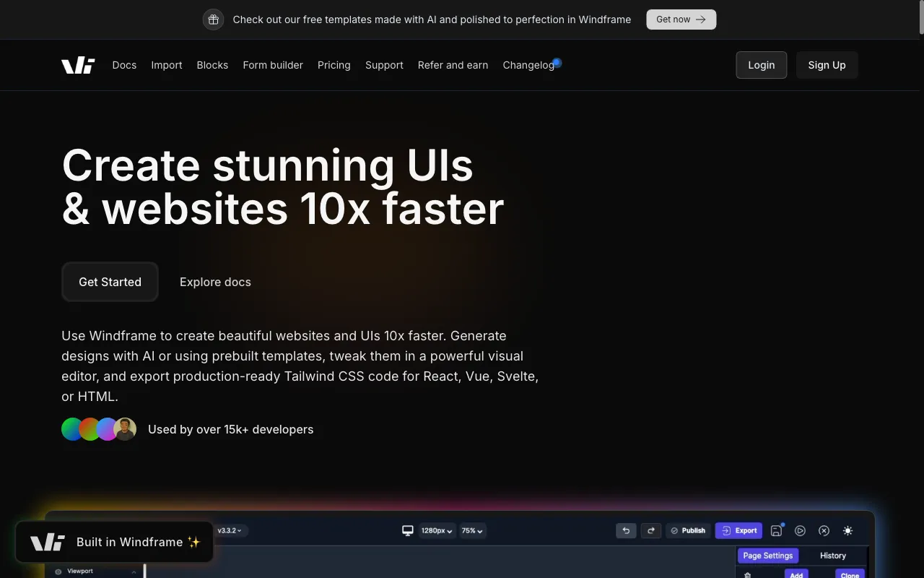The image size is (924, 578).
Task: Open the Docs menu item
Action: pyautogui.click(x=124, y=65)
